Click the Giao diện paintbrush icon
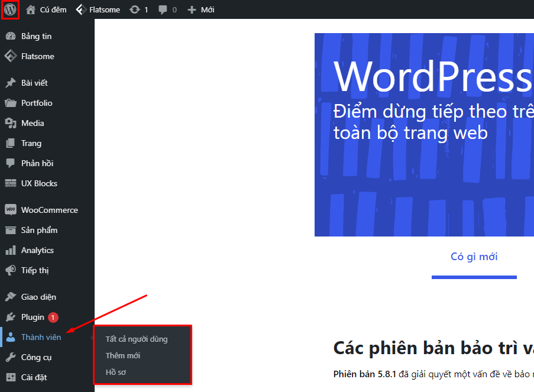The width and height of the screenshot is (534, 392). 11,297
